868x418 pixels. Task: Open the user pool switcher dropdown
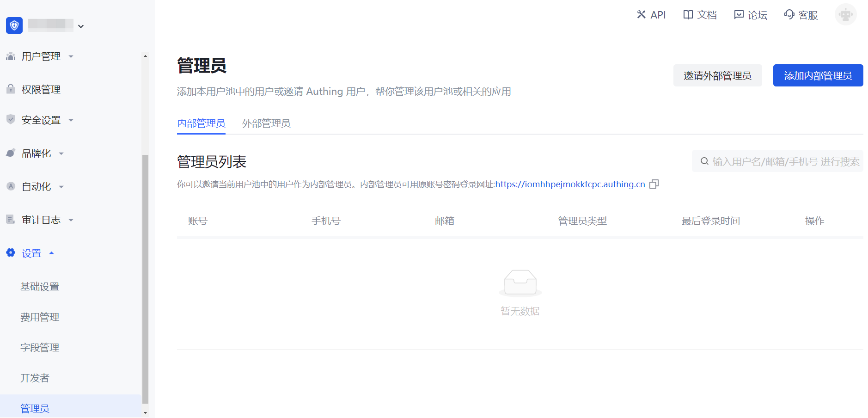tap(81, 26)
